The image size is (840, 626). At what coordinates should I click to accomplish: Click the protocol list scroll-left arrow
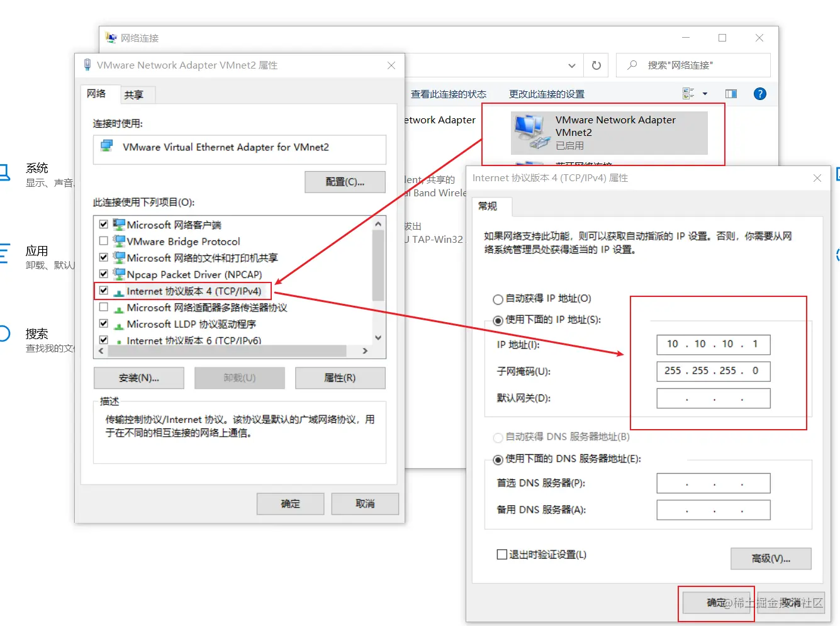[x=101, y=351]
